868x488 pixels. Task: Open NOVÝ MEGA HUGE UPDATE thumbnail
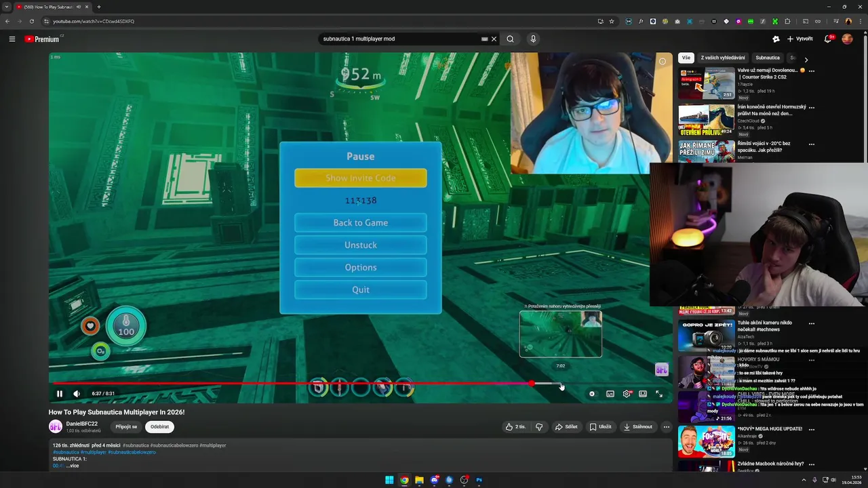click(x=707, y=441)
